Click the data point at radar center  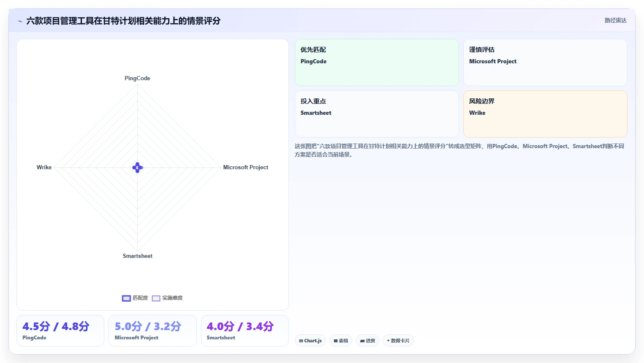coord(138,168)
